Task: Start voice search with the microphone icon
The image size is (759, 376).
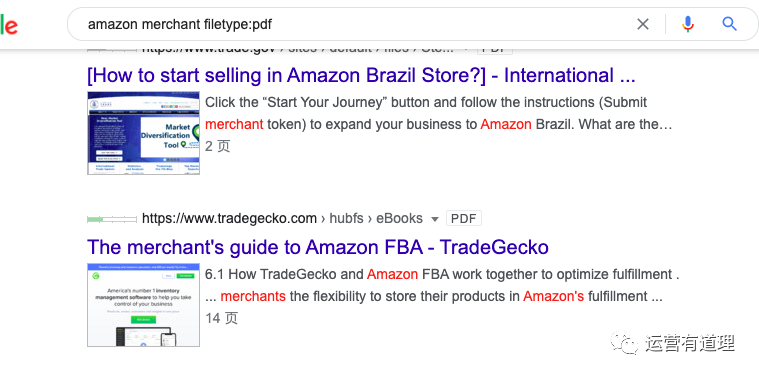Action: click(688, 24)
